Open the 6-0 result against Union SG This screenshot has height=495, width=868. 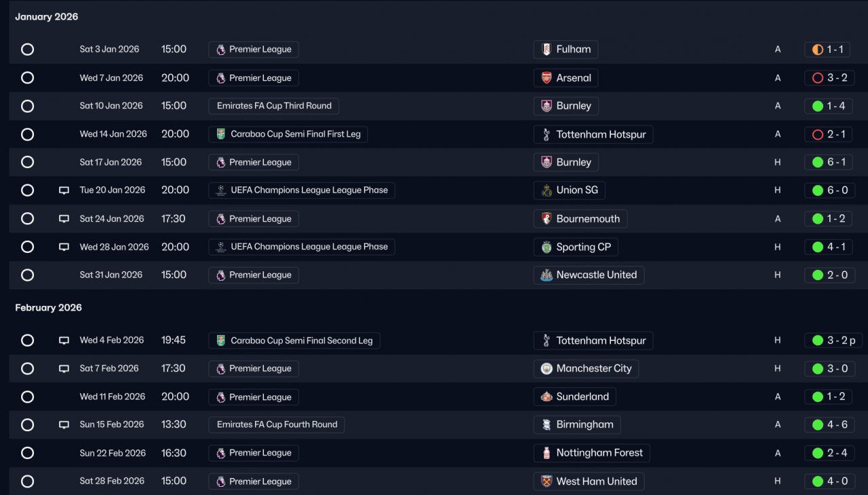tap(829, 191)
